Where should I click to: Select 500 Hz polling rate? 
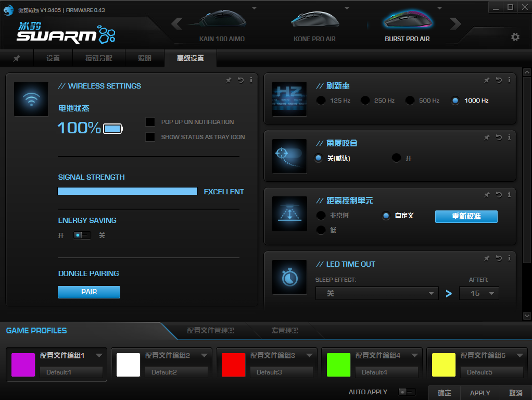click(410, 101)
